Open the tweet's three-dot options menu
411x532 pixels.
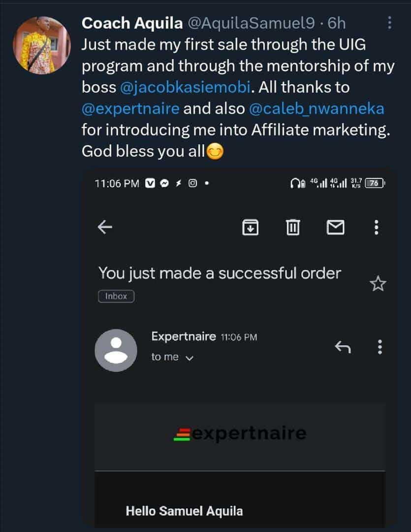click(x=389, y=23)
